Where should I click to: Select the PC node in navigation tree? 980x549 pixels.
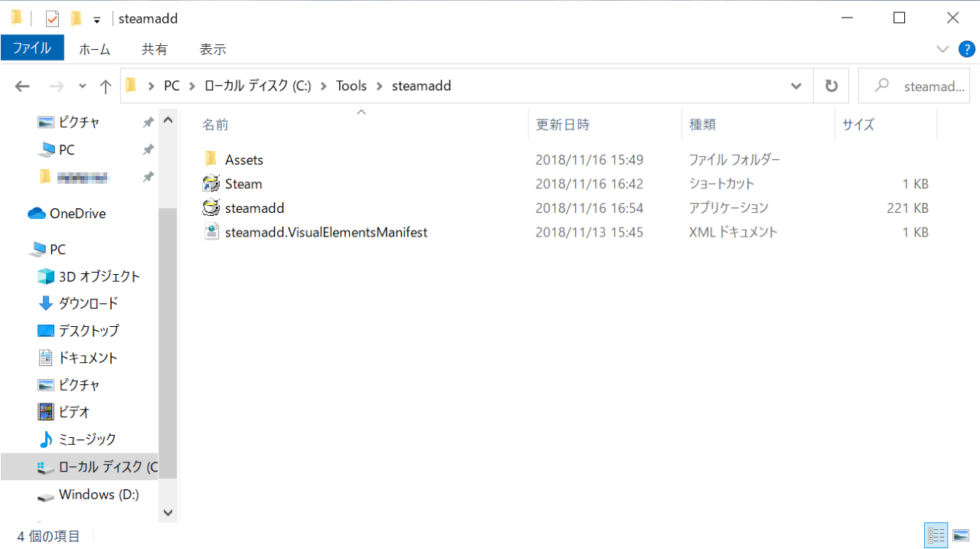pyautogui.click(x=57, y=250)
